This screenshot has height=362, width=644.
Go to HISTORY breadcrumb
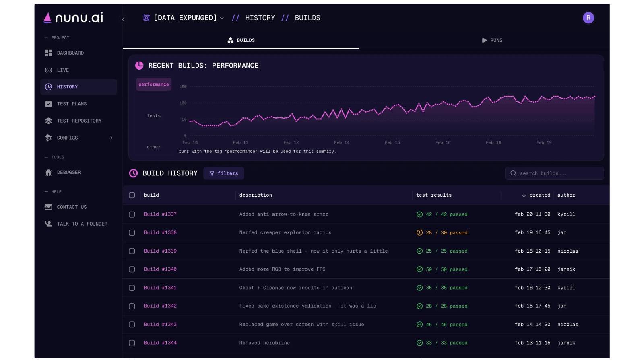(260, 18)
